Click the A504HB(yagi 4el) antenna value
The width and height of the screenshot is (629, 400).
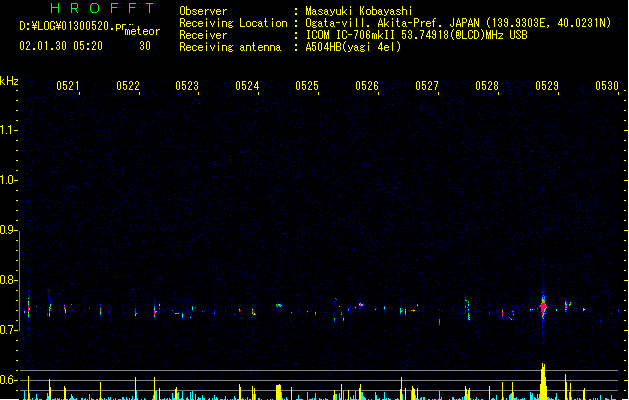(x=353, y=47)
